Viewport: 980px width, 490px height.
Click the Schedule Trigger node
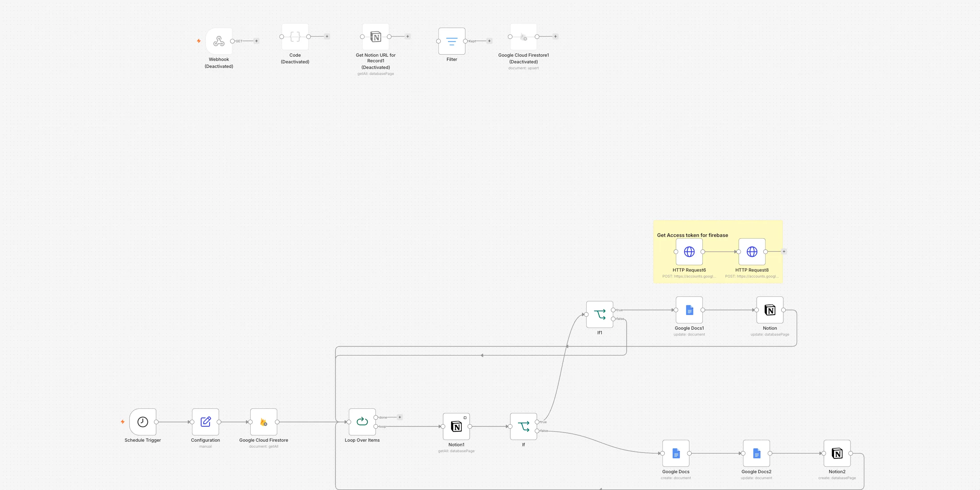pos(143,422)
